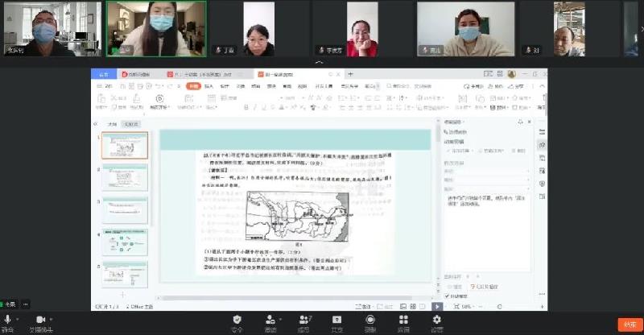Open the second modify-effect dropdown
This screenshot has width=644, height=335.
[487, 180]
